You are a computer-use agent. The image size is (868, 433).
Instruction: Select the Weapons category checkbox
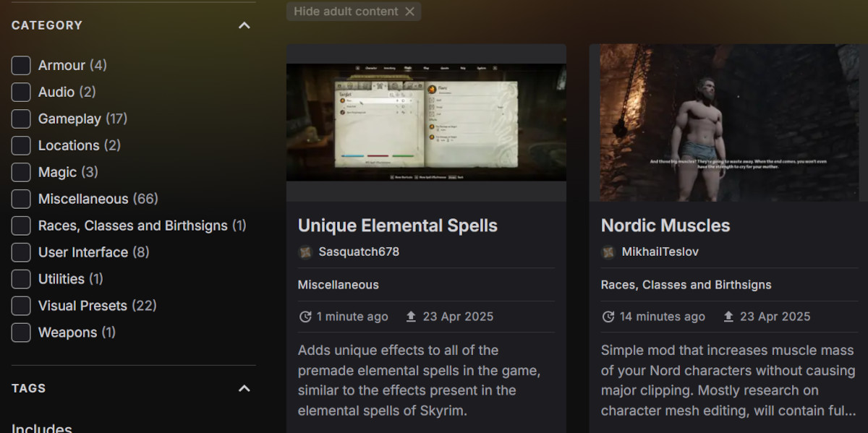[x=21, y=333]
